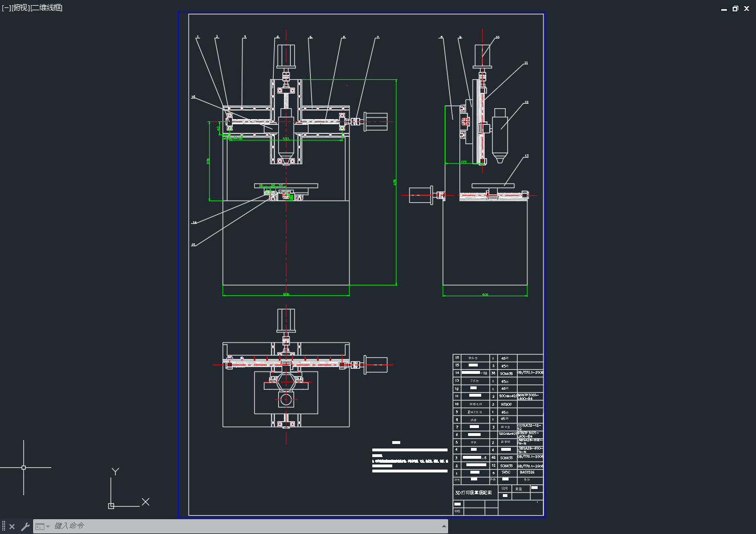Select the BAS1526 remark cell
The height and width of the screenshot is (534, 756).
pos(527,472)
